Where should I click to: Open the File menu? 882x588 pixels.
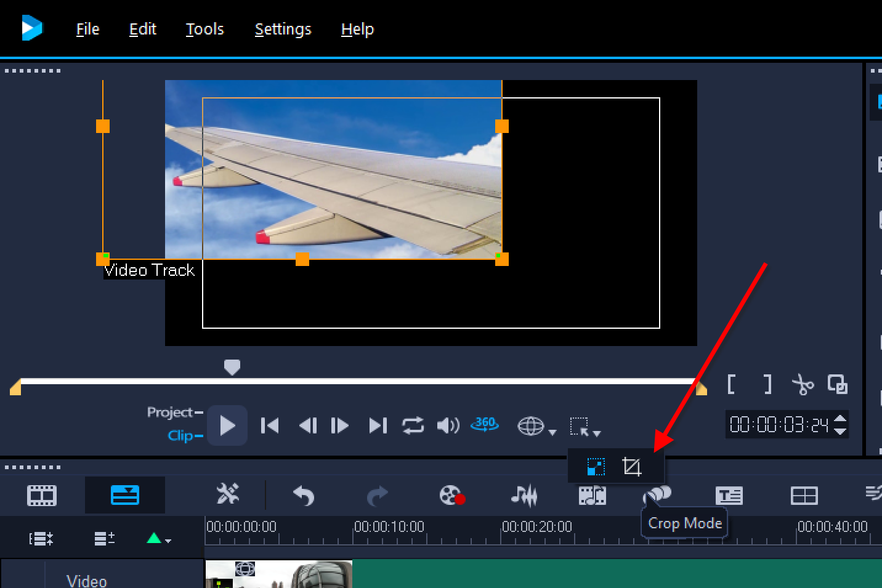tap(87, 29)
